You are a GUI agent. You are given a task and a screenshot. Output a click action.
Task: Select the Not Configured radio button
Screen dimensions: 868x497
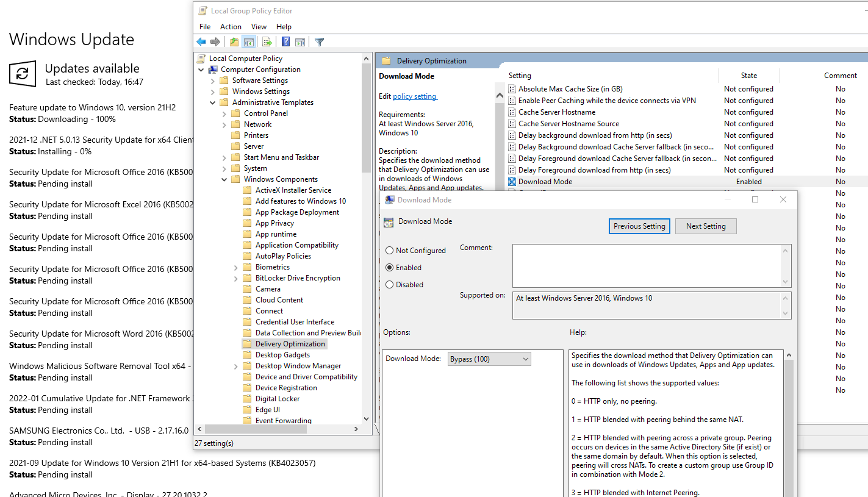coord(390,251)
